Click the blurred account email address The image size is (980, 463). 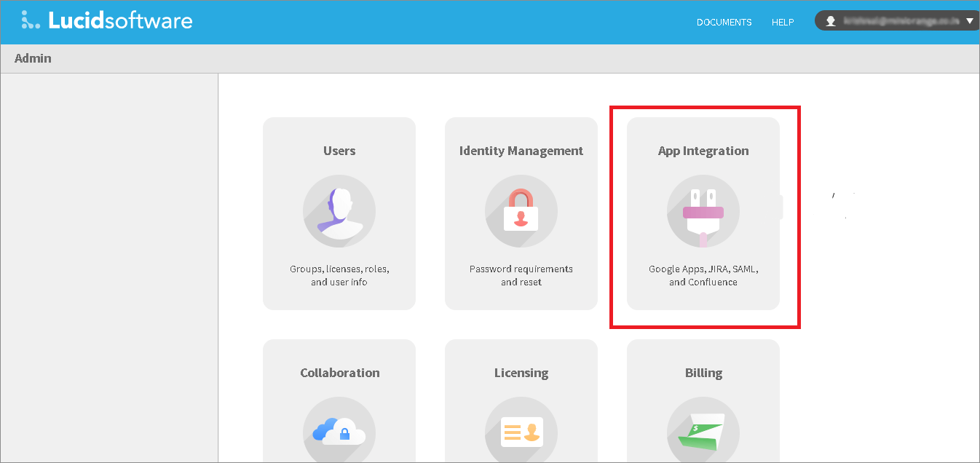pyautogui.click(x=901, y=22)
